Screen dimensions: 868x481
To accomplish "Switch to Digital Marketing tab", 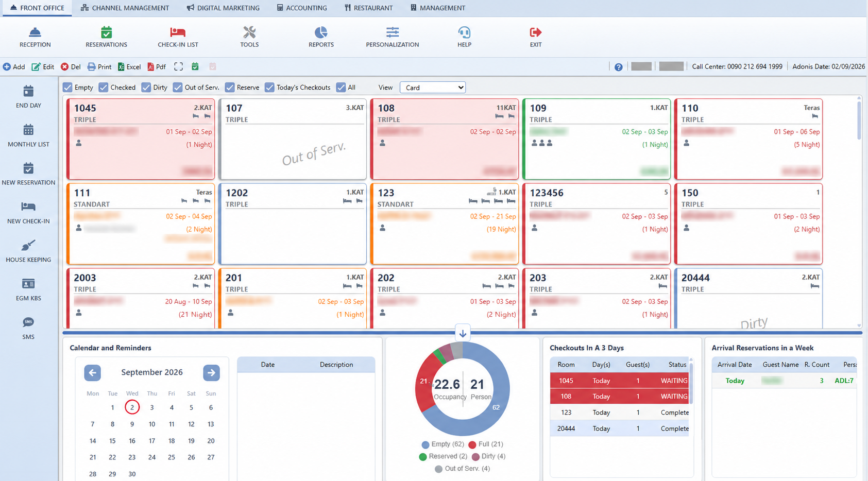I will pos(223,8).
